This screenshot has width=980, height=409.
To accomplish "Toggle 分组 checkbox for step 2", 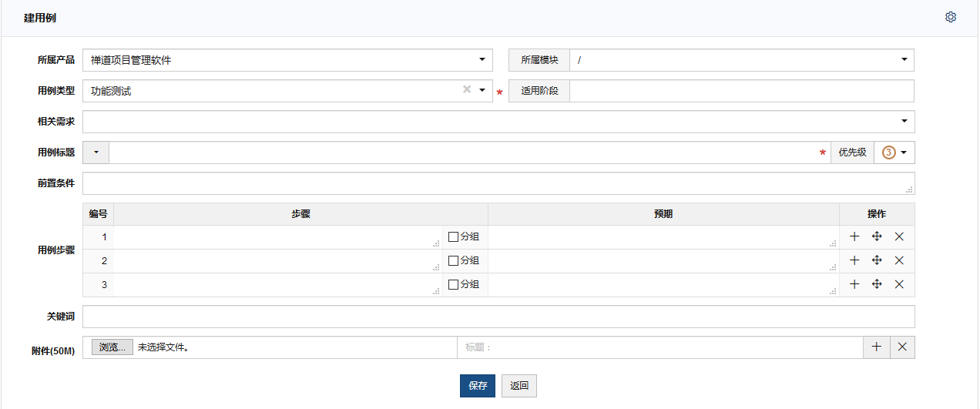I will pyautogui.click(x=453, y=261).
